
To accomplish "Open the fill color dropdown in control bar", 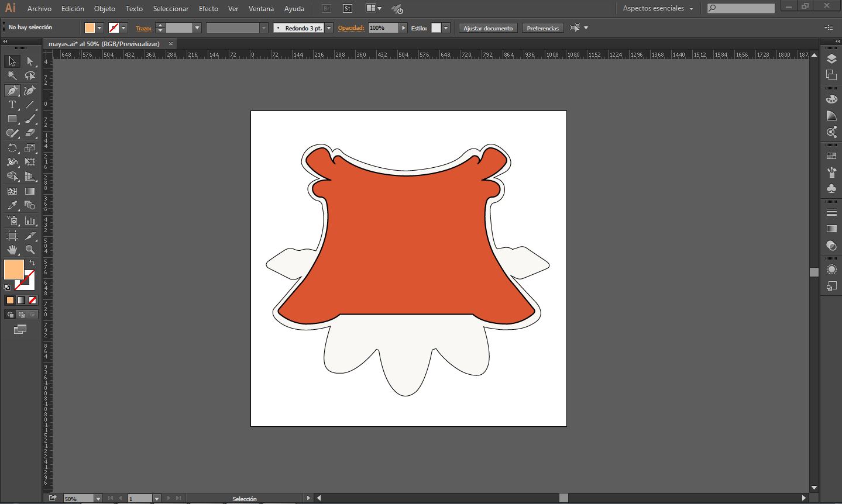I will [x=100, y=28].
